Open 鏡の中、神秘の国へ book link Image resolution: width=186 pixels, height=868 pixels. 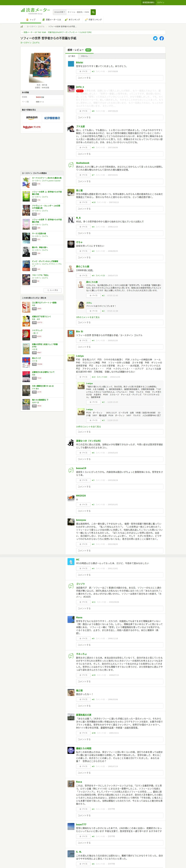[40, 247]
